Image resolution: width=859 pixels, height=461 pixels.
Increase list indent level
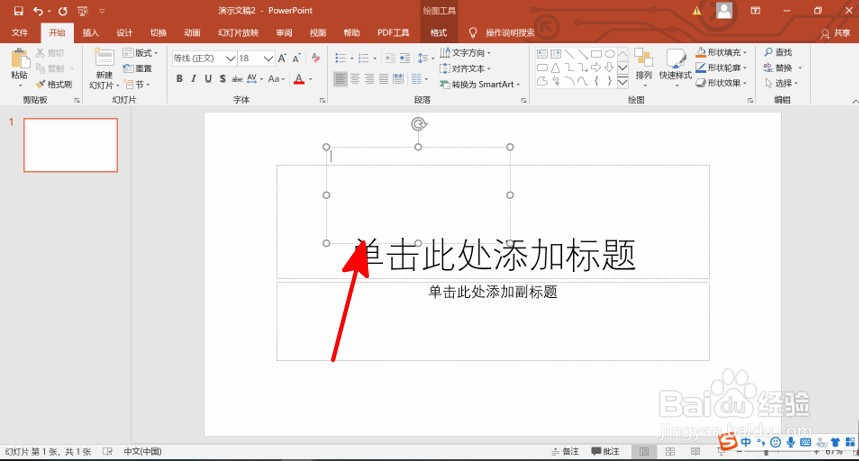coord(404,58)
